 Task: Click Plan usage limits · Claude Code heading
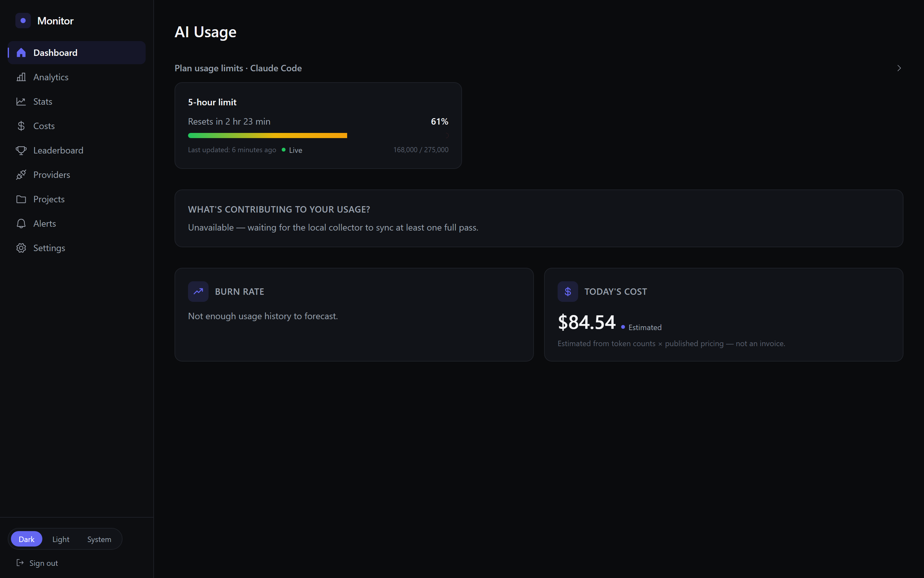pos(238,68)
